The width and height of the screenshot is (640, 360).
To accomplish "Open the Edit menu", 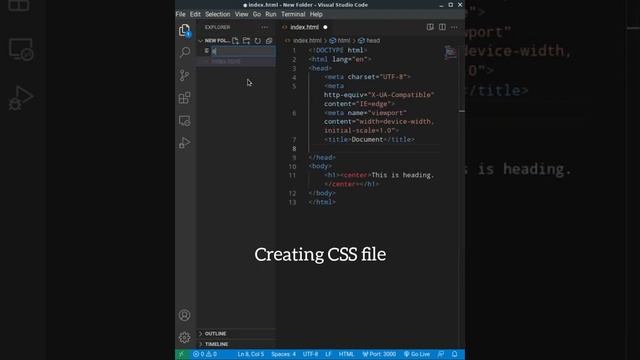I will [x=195, y=14].
